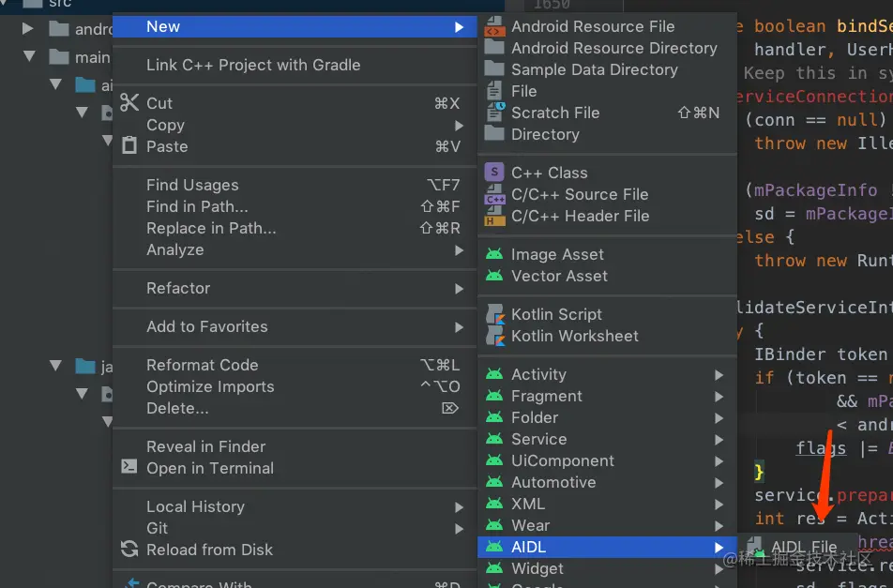
Task: Click the Folder android icon
Action: pyautogui.click(x=494, y=418)
